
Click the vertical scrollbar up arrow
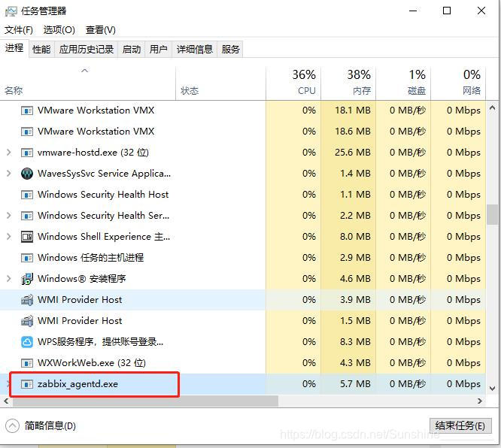tap(493, 108)
